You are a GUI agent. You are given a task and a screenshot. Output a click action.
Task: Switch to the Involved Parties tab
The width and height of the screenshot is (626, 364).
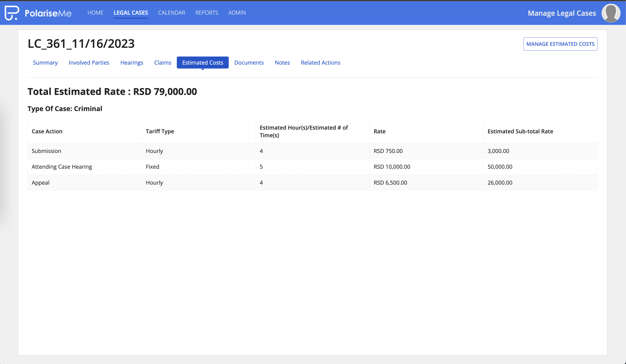point(89,63)
